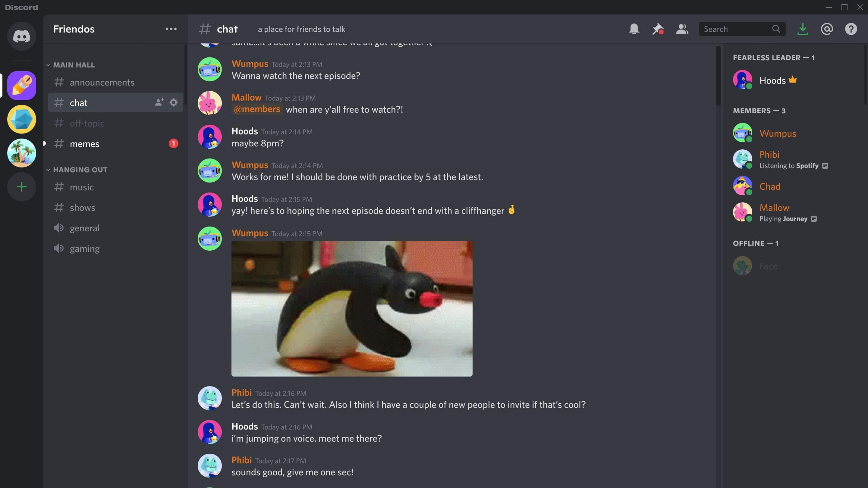
Task: Select the #announcements channel
Action: [102, 83]
